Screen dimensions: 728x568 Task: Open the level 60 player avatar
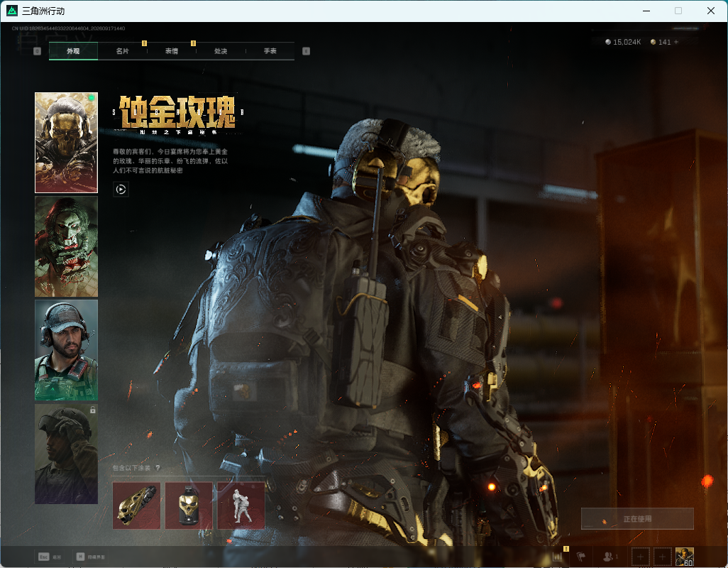click(x=684, y=557)
